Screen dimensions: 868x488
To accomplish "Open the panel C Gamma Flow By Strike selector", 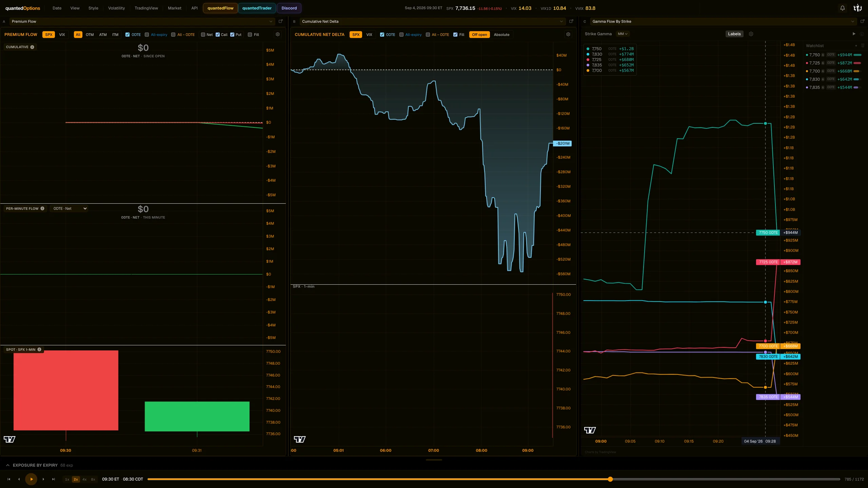I will (x=723, y=21).
